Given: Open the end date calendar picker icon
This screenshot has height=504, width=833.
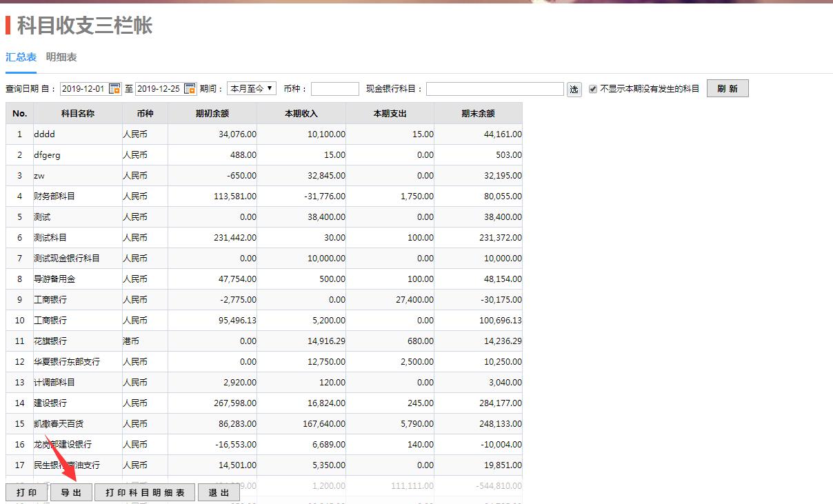Looking at the screenshot, I should pos(190,89).
